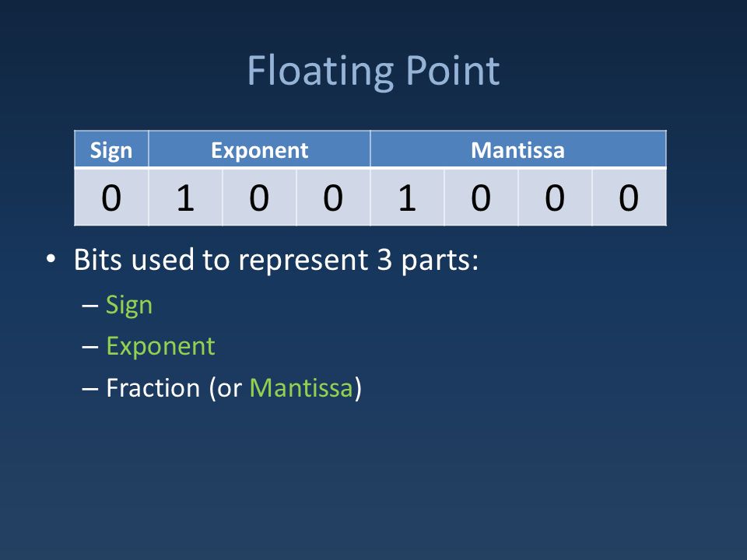
Task: Select the Mantissa table header cell
Action: (518, 149)
